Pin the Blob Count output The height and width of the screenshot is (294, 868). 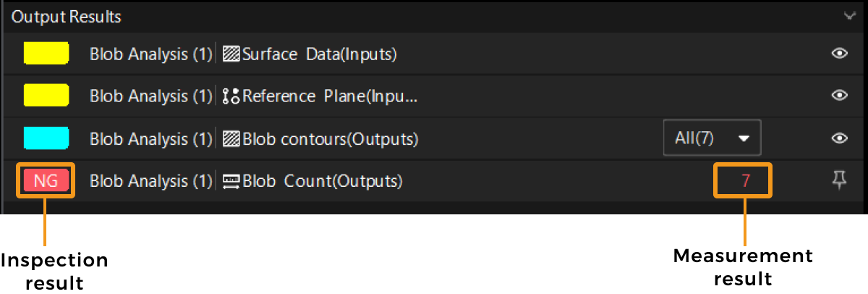point(839,181)
